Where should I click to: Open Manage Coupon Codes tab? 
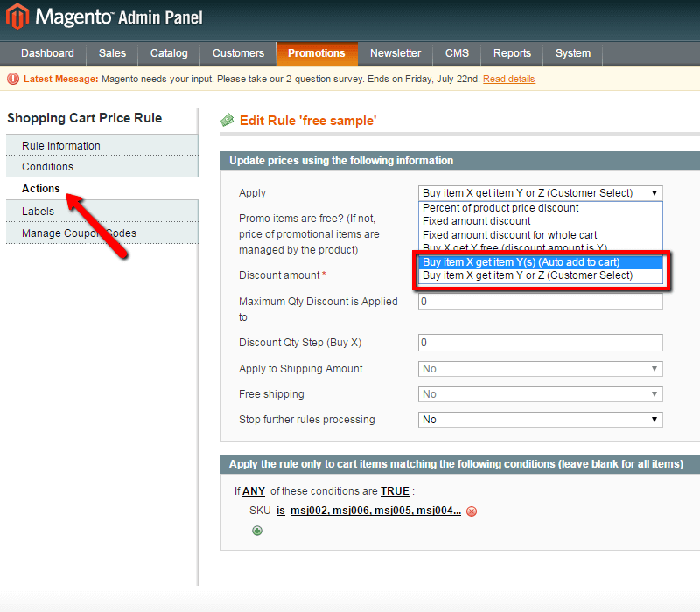(x=79, y=233)
